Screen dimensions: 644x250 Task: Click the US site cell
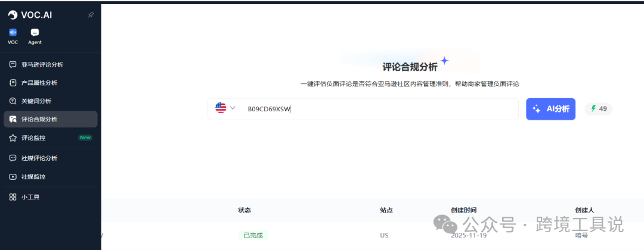[x=384, y=236]
